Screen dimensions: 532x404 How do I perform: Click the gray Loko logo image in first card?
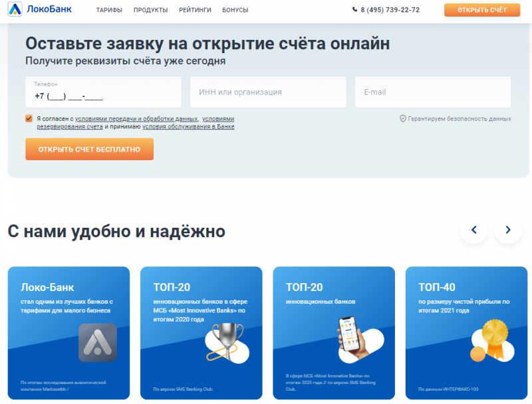click(98, 342)
